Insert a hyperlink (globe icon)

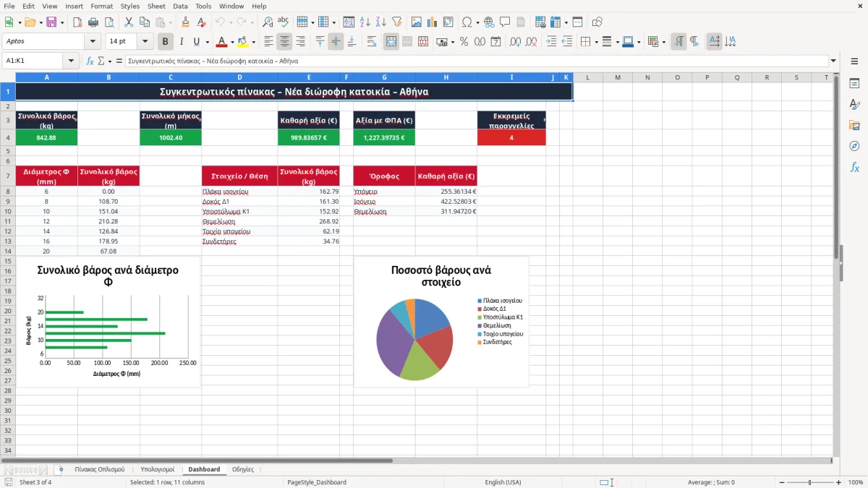[x=489, y=22]
